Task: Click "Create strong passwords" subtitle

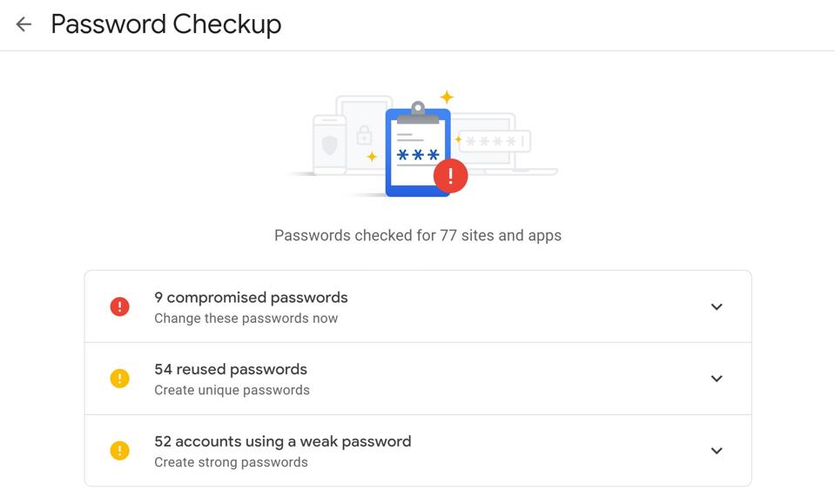Action: click(x=231, y=462)
